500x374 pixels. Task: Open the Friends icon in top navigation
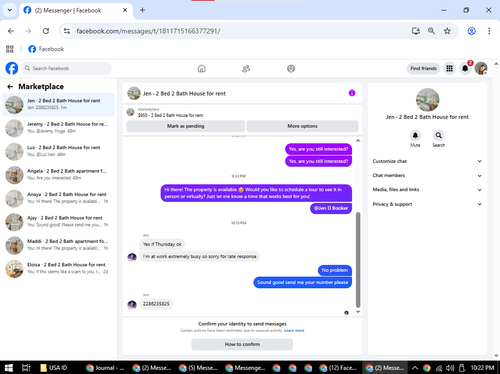(x=246, y=69)
